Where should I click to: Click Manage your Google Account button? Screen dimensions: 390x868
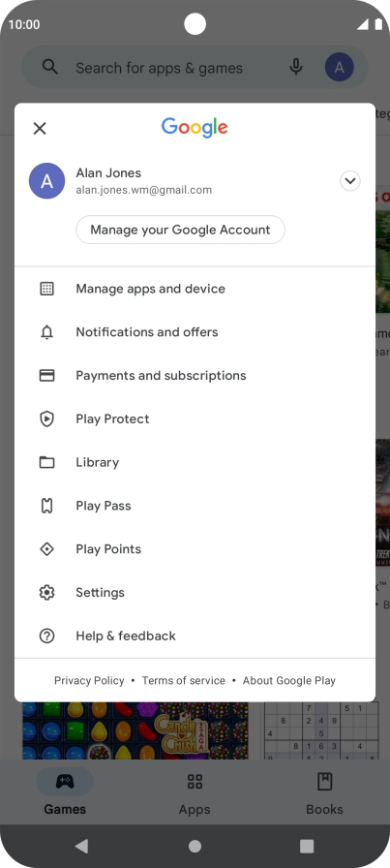pyautogui.click(x=180, y=230)
